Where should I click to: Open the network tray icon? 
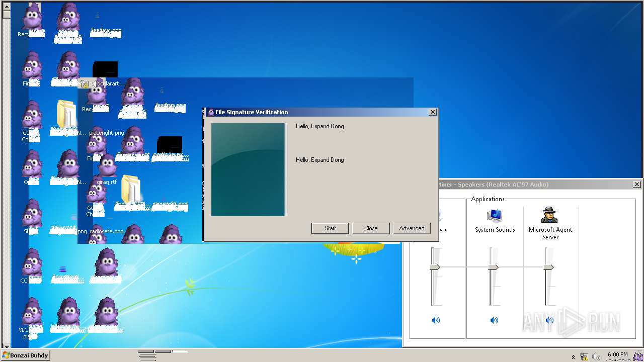(584, 357)
